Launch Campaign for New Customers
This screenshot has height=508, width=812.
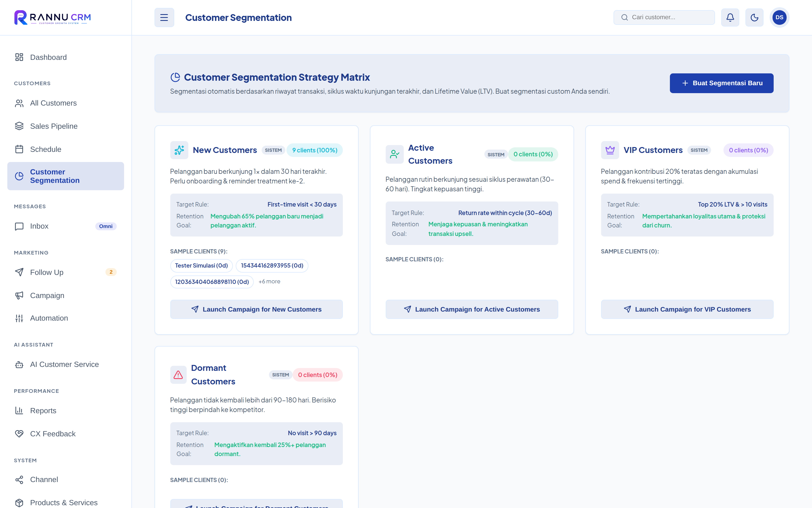tap(256, 309)
